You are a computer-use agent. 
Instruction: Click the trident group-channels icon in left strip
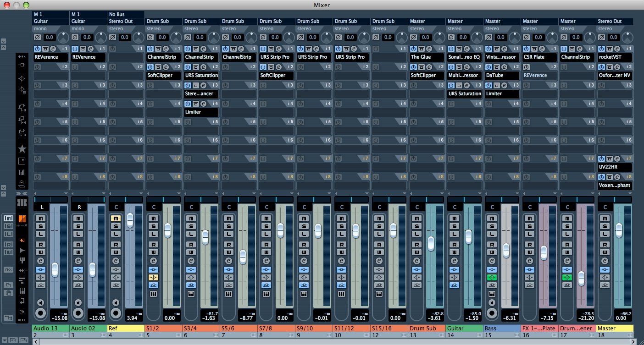(x=22, y=260)
